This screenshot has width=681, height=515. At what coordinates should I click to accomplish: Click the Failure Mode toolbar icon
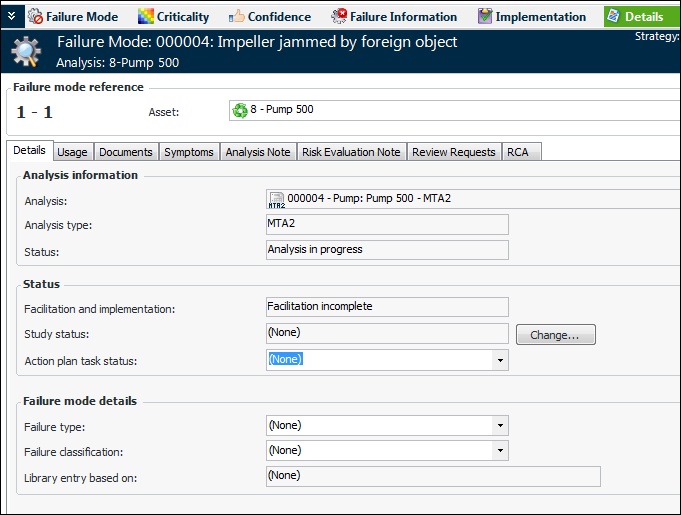pyautogui.click(x=35, y=17)
